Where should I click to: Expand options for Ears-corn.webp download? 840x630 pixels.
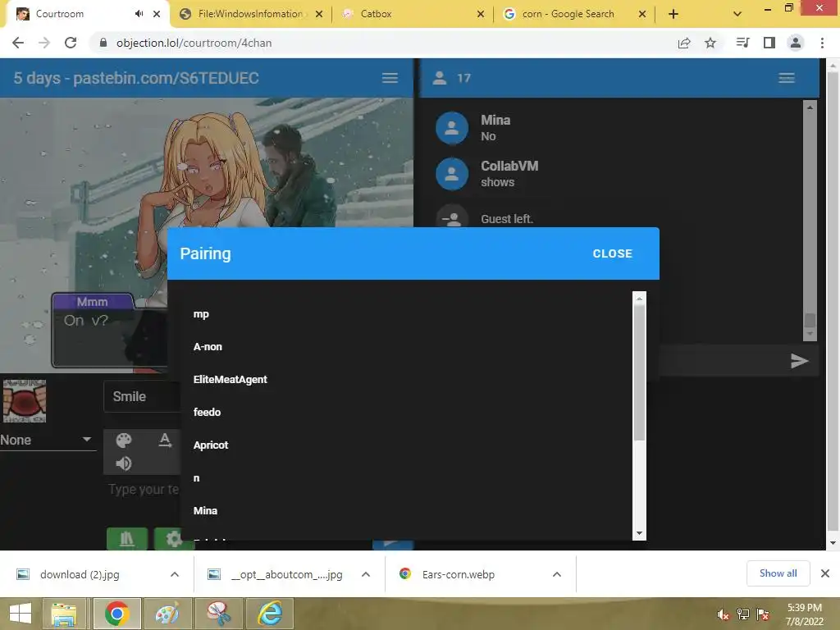coord(557,574)
